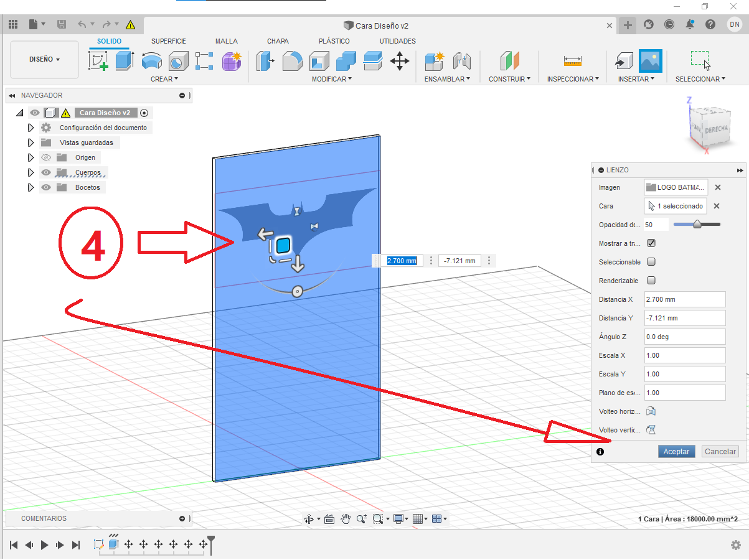Click the 1 seleccionado face button
The width and height of the screenshot is (749, 560).
676,206
